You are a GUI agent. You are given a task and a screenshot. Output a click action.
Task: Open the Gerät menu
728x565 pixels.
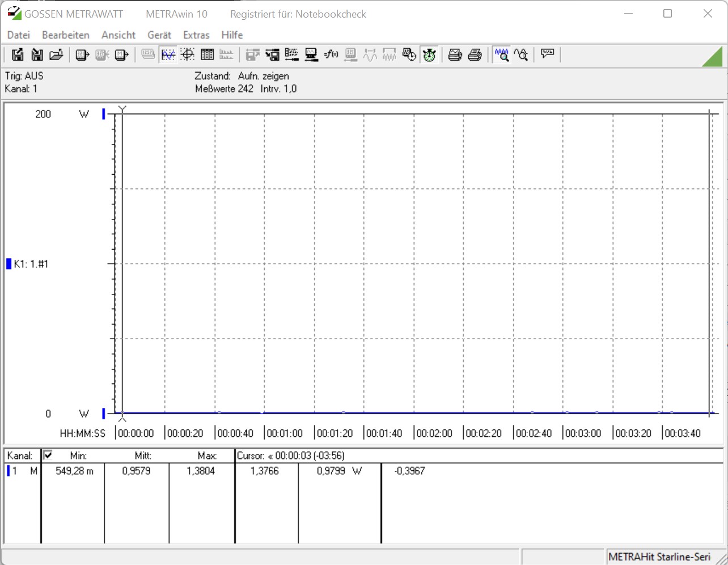point(159,35)
